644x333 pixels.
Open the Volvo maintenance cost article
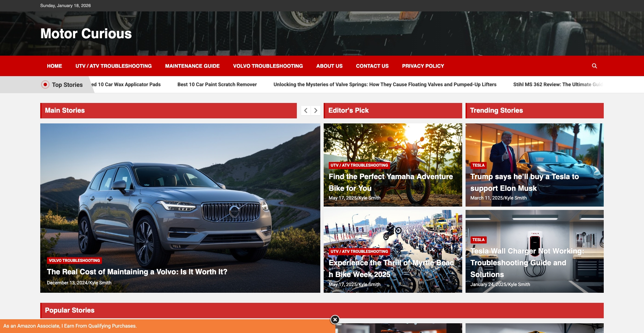(x=137, y=272)
